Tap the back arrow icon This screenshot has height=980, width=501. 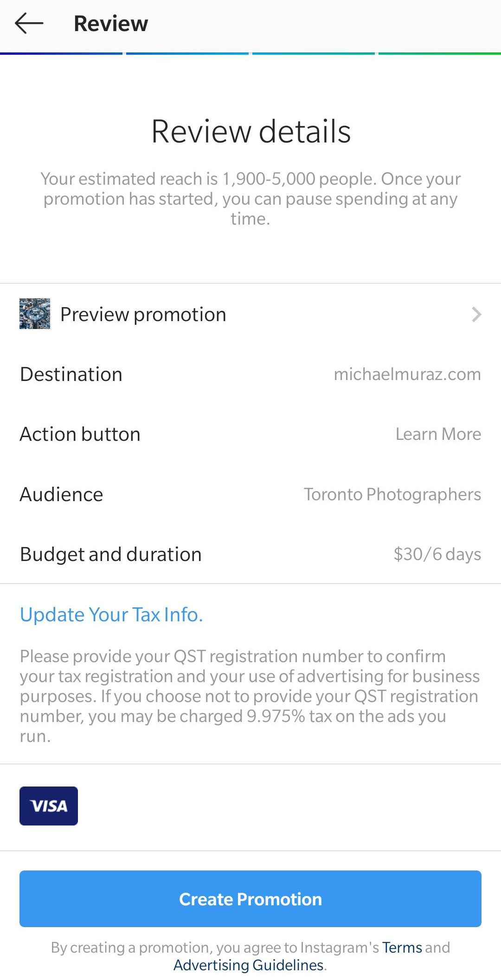pos(29,23)
